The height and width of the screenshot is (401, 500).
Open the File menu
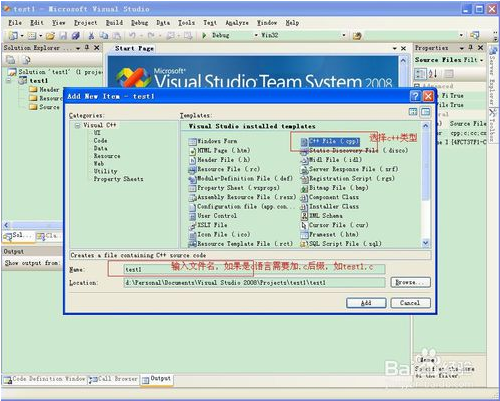point(15,23)
